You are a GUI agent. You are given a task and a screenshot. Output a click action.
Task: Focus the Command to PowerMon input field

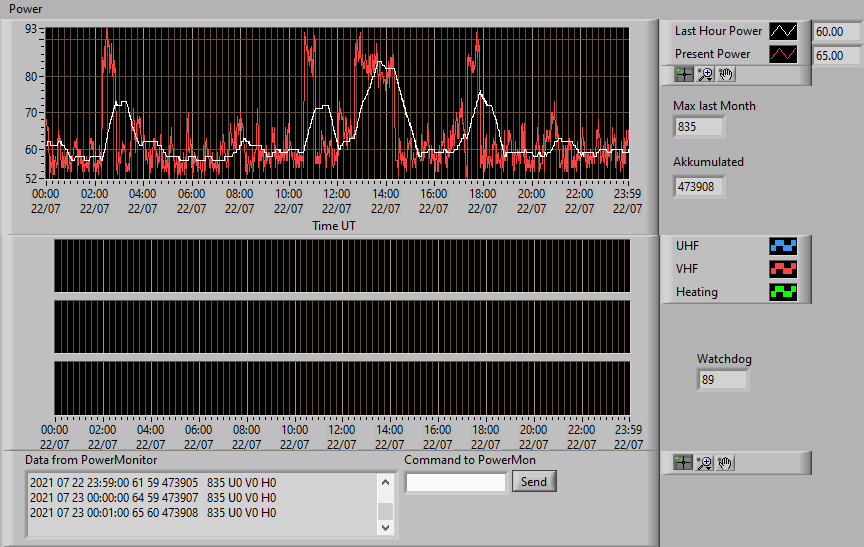pos(456,483)
